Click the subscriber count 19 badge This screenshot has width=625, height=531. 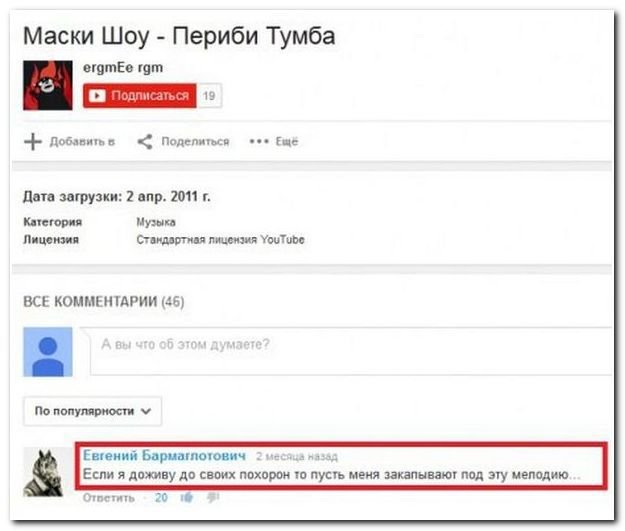coord(209,96)
